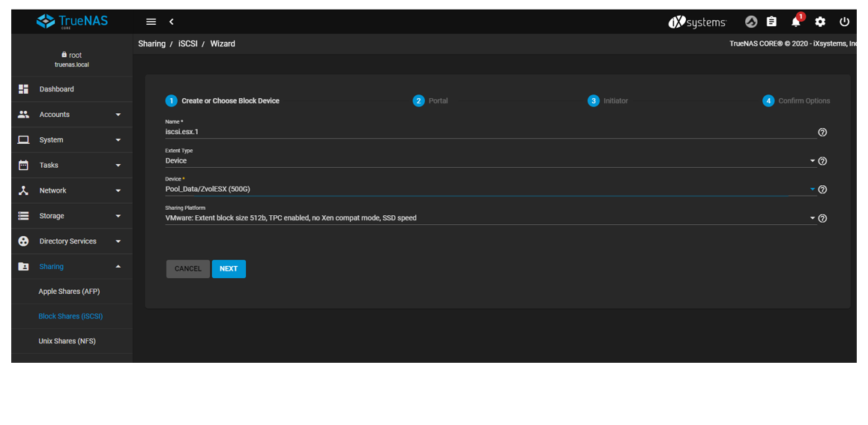Expand the Accounts menu arrow
The image size is (868, 425).
click(x=118, y=115)
